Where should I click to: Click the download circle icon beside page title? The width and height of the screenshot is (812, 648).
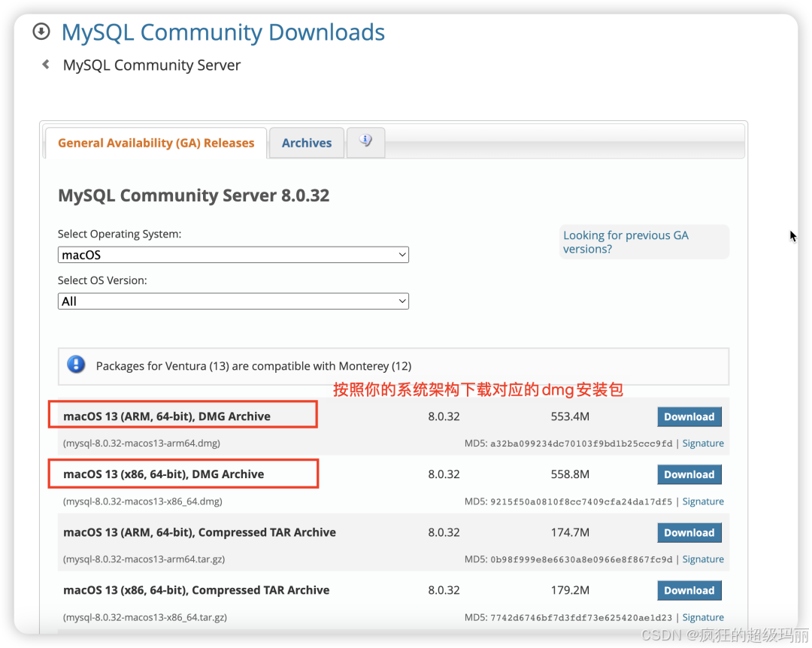(x=41, y=32)
